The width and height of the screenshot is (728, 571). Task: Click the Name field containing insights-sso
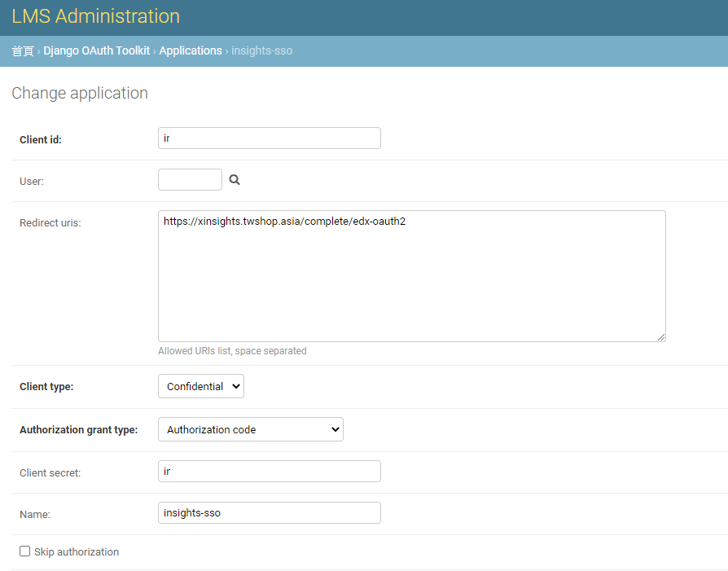tap(270, 512)
